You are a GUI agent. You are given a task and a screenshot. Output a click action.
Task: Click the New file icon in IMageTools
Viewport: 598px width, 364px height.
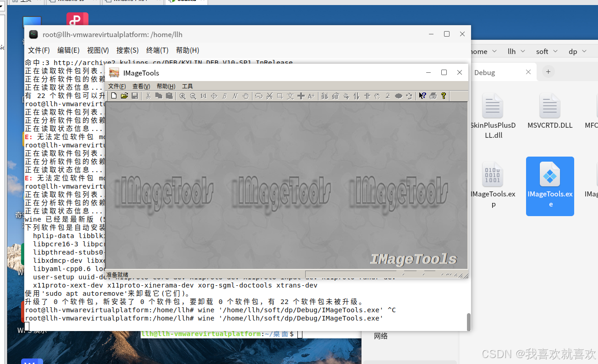tap(114, 96)
